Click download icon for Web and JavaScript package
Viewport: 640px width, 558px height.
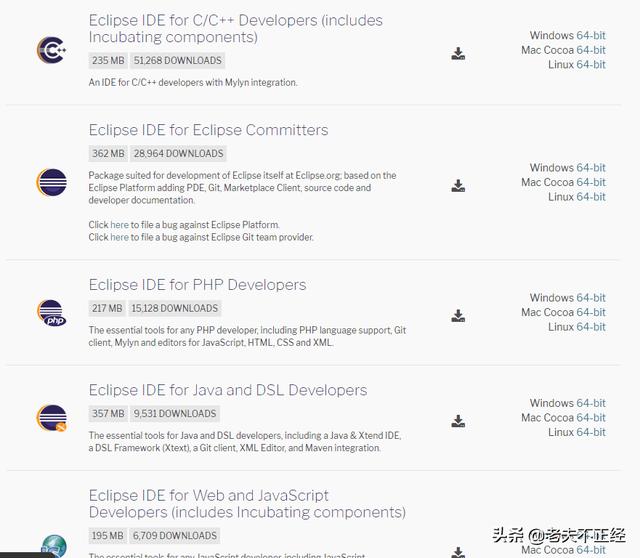[x=458, y=552]
